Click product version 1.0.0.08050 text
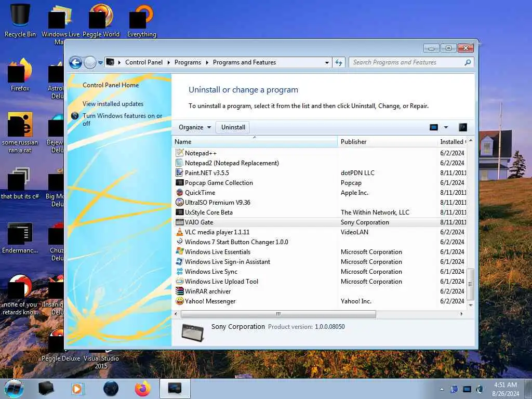The image size is (532, 399). 330,327
